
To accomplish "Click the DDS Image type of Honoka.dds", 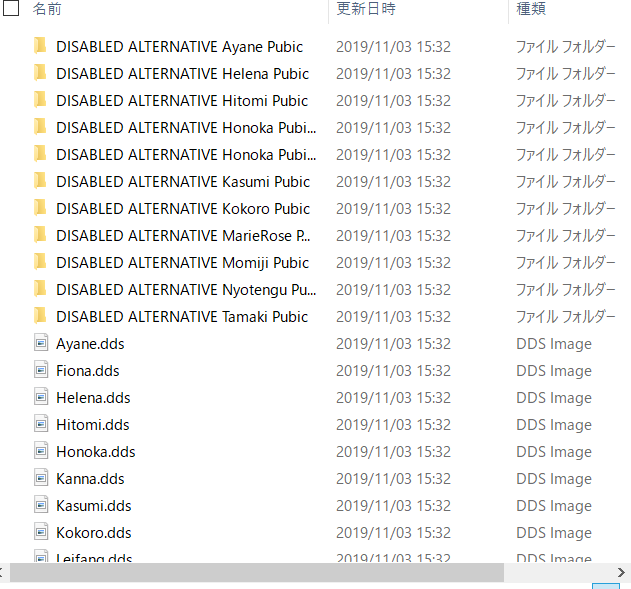I will pos(554,451).
